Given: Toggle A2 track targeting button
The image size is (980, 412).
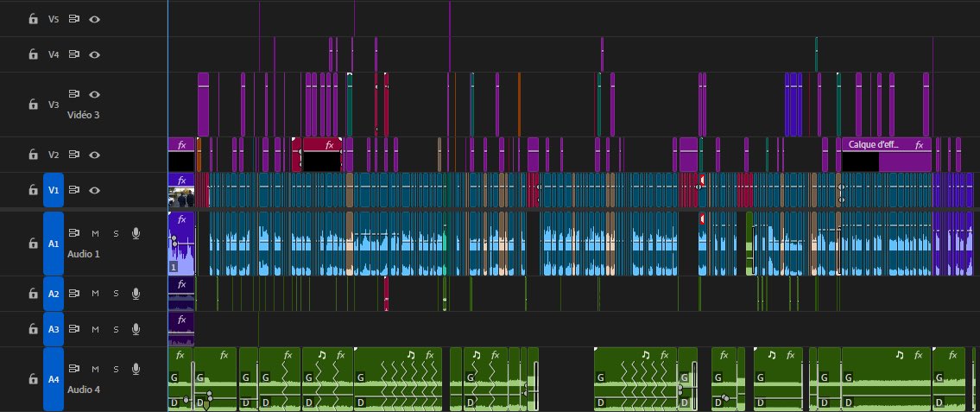Looking at the screenshot, I should coord(54,293).
